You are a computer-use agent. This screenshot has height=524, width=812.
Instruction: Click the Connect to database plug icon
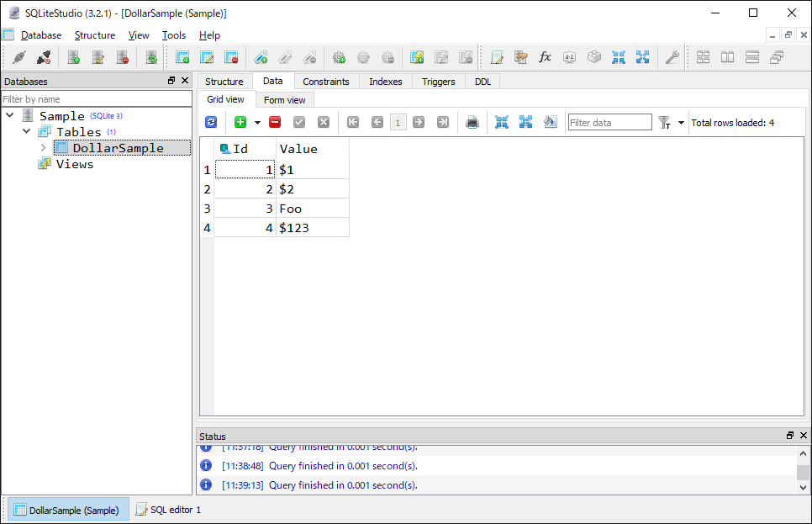[x=19, y=57]
